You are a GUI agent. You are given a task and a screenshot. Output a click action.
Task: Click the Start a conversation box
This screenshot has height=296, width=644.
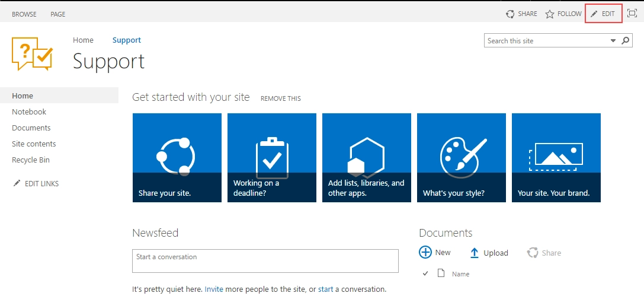[x=265, y=260]
